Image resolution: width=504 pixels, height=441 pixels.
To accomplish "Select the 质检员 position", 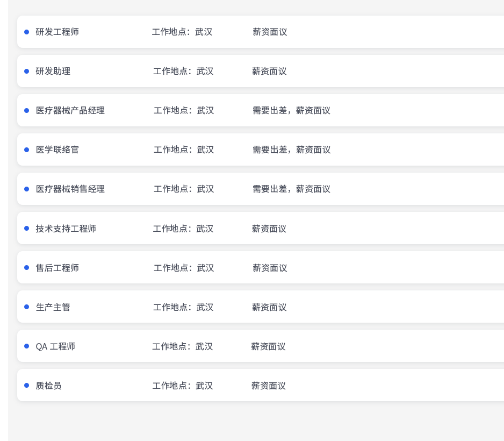I will (49, 386).
